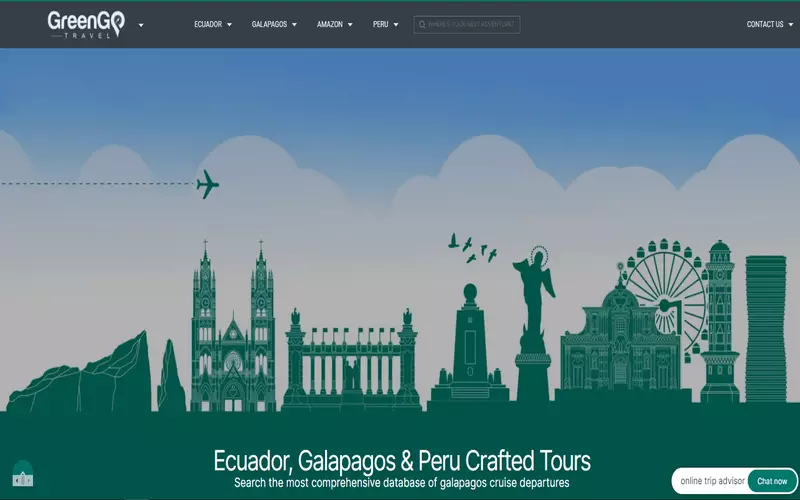The image size is (800, 500).
Task: Click the green building icon at bottom left
Action: (x=23, y=474)
